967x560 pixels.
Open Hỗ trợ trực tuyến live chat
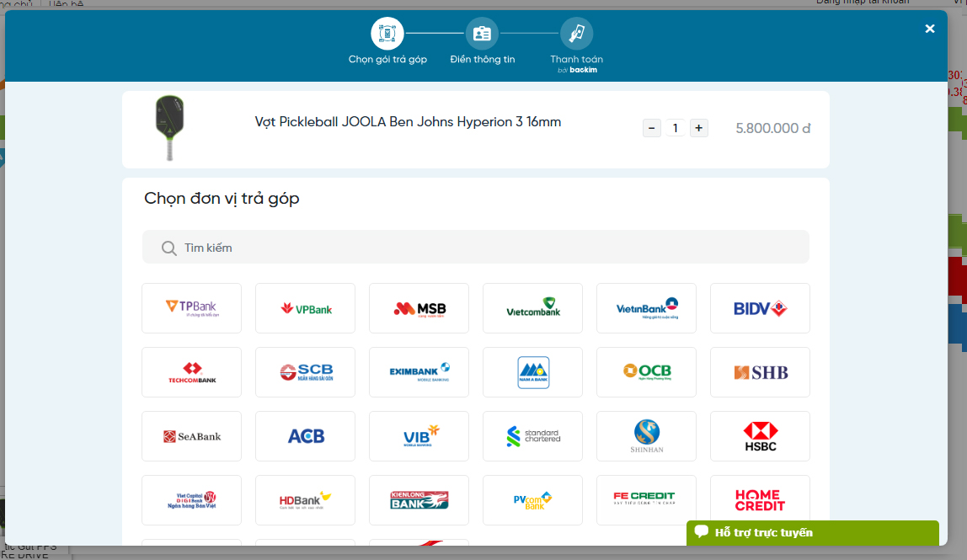pyautogui.click(x=813, y=533)
